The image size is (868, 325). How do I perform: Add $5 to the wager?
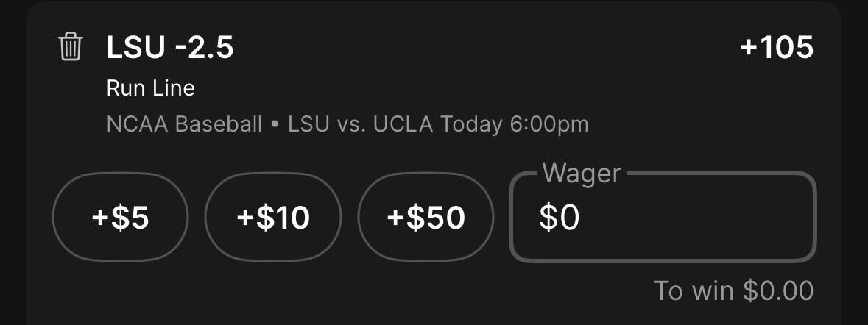point(120,217)
